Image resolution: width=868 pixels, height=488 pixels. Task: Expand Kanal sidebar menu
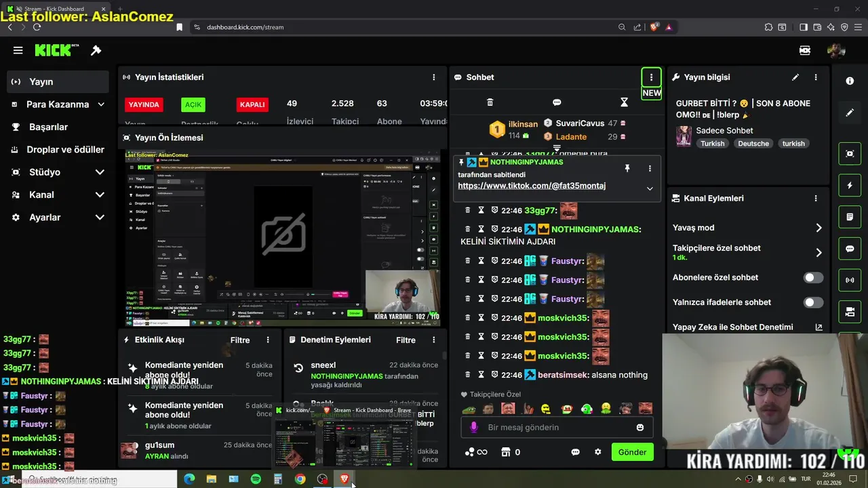(100, 195)
